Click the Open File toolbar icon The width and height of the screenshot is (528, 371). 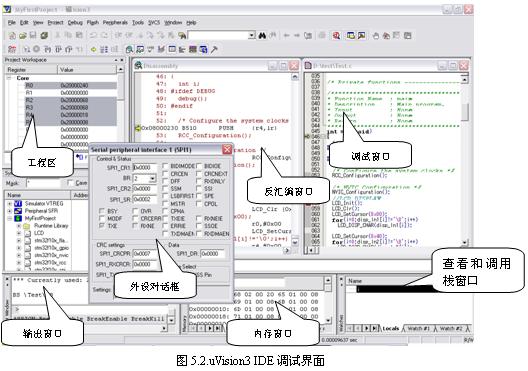(23, 36)
